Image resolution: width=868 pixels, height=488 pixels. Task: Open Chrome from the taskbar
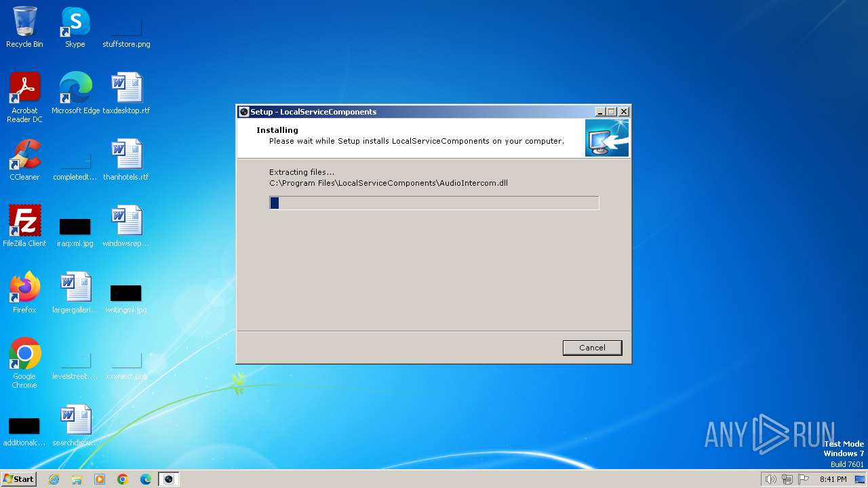click(123, 479)
